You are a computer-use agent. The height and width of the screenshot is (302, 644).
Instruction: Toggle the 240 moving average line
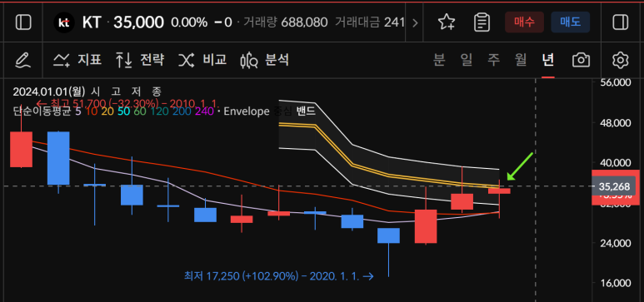click(x=204, y=111)
